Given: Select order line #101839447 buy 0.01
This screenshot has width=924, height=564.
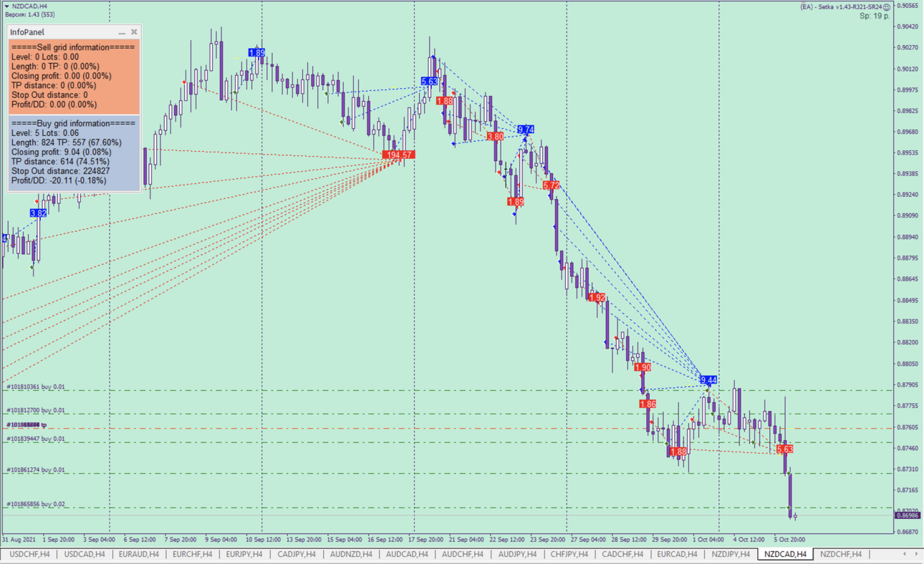Looking at the screenshot, I should pyautogui.click(x=36, y=439).
